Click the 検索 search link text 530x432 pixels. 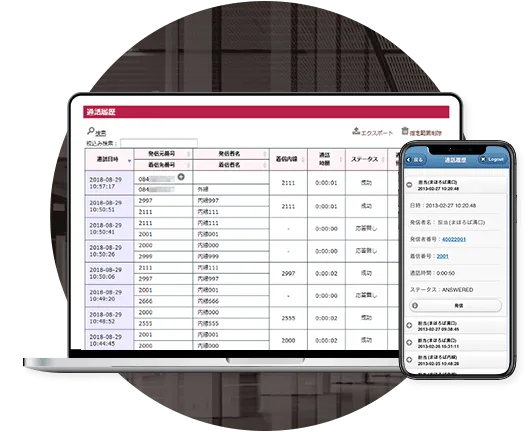coord(100,133)
